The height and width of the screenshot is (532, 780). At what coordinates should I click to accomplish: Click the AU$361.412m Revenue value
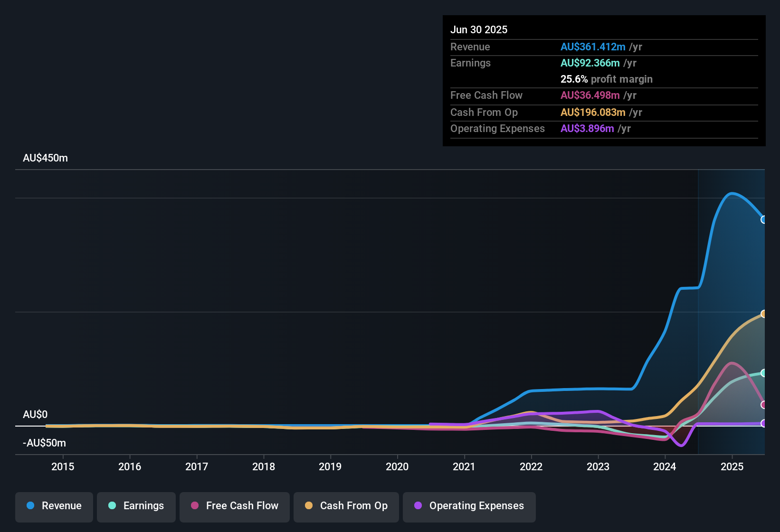pos(593,47)
